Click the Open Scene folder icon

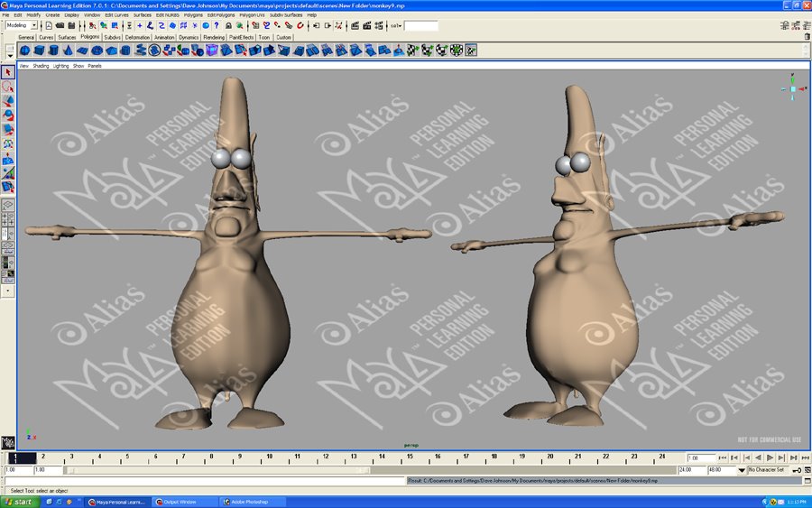[x=60, y=25]
